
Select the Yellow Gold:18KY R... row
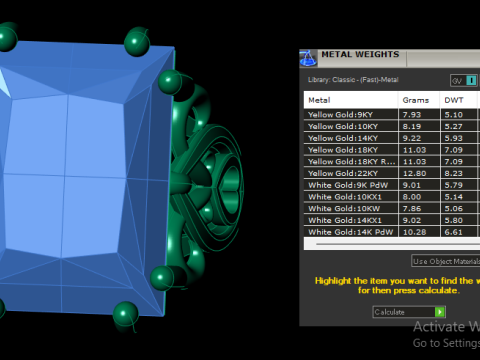click(x=392, y=162)
